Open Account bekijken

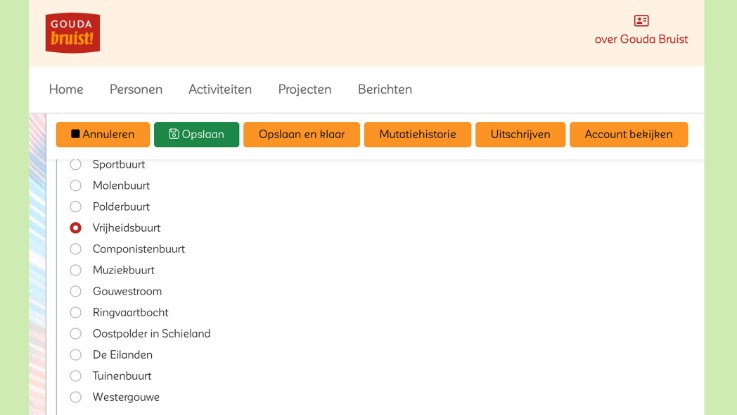coord(628,134)
